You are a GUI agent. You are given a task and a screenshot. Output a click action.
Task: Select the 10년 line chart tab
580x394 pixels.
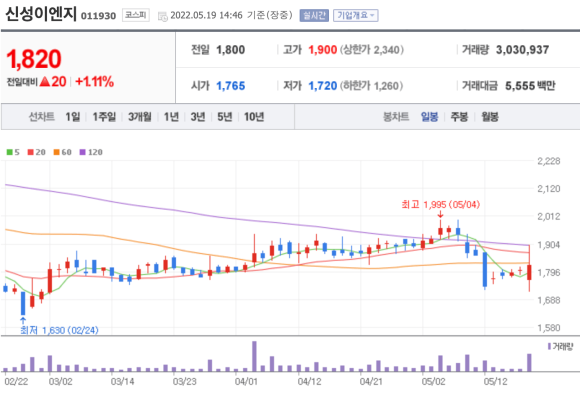254,117
